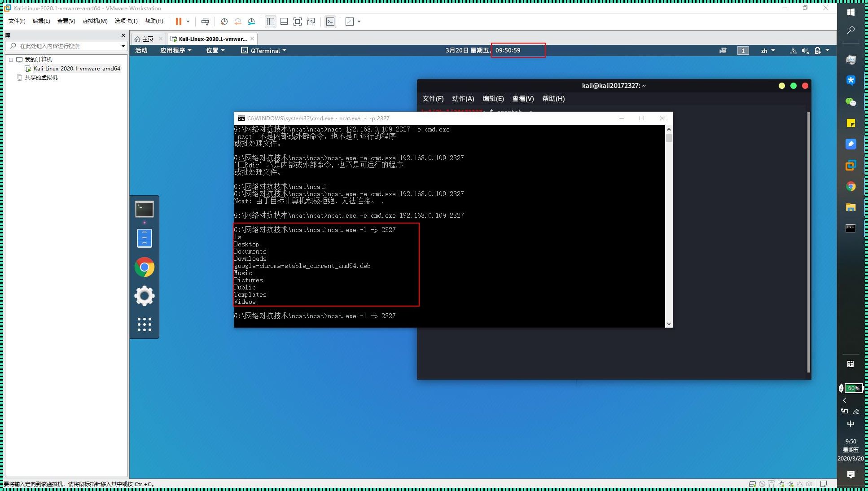Viewport: 868px width, 491px height.
Task: Open Windows Start button
Action: [x=851, y=12]
